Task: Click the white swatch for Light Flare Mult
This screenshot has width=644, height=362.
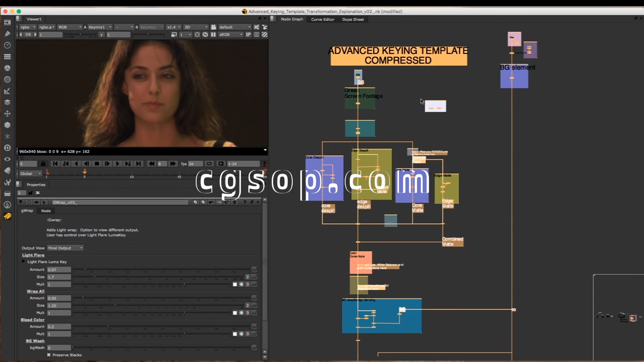Action: pos(235,284)
